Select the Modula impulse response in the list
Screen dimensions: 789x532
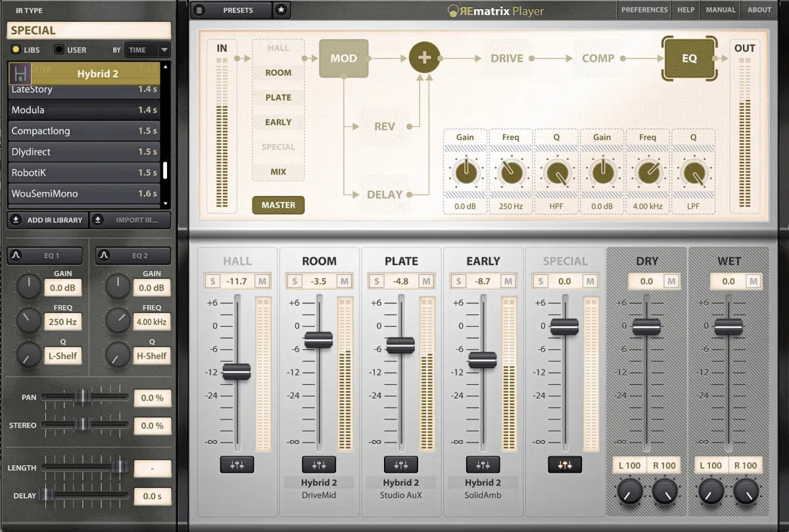84,110
